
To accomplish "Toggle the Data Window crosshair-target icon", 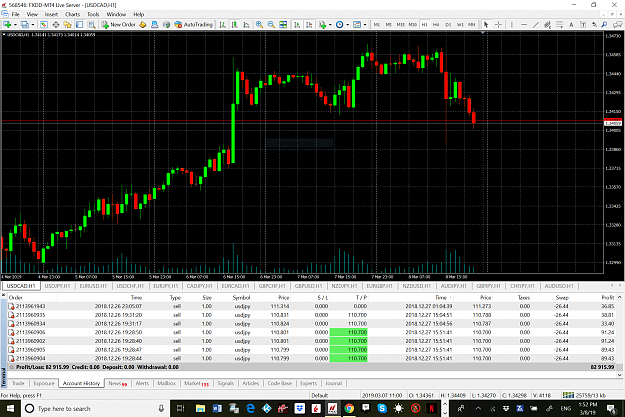I will tap(56, 25).
